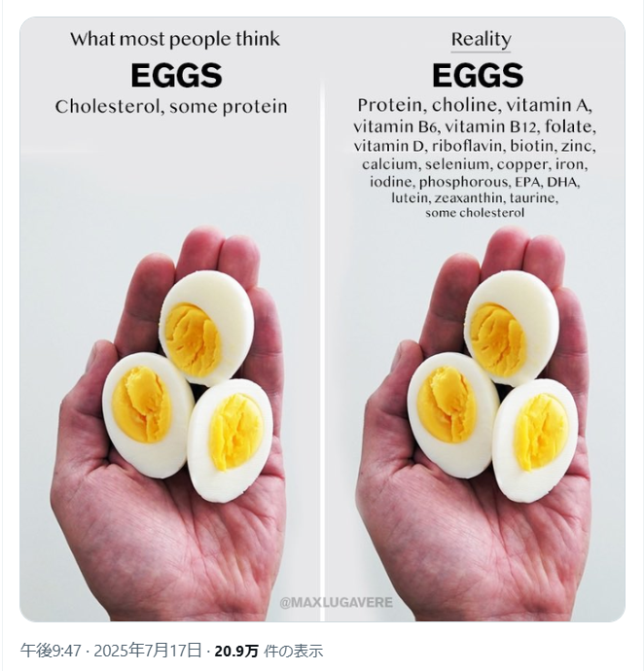The height and width of the screenshot is (671, 644).
Task: Click the "some cholesterol" line in the right list
Action: [x=475, y=213]
